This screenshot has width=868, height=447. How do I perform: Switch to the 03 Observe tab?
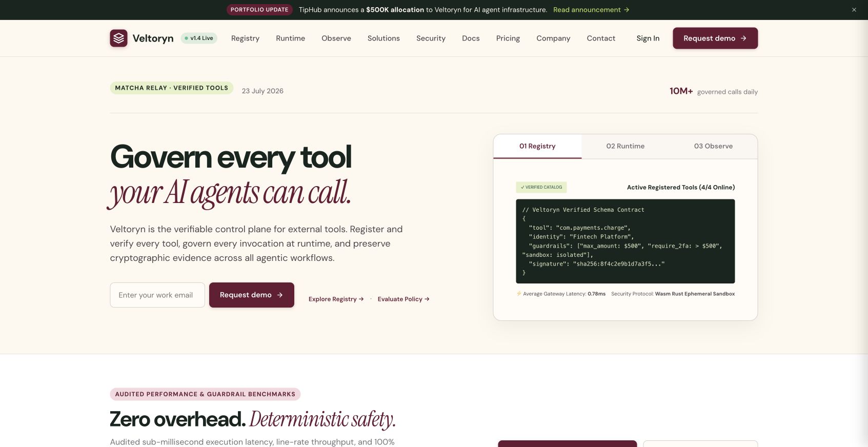click(x=713, y=146)
